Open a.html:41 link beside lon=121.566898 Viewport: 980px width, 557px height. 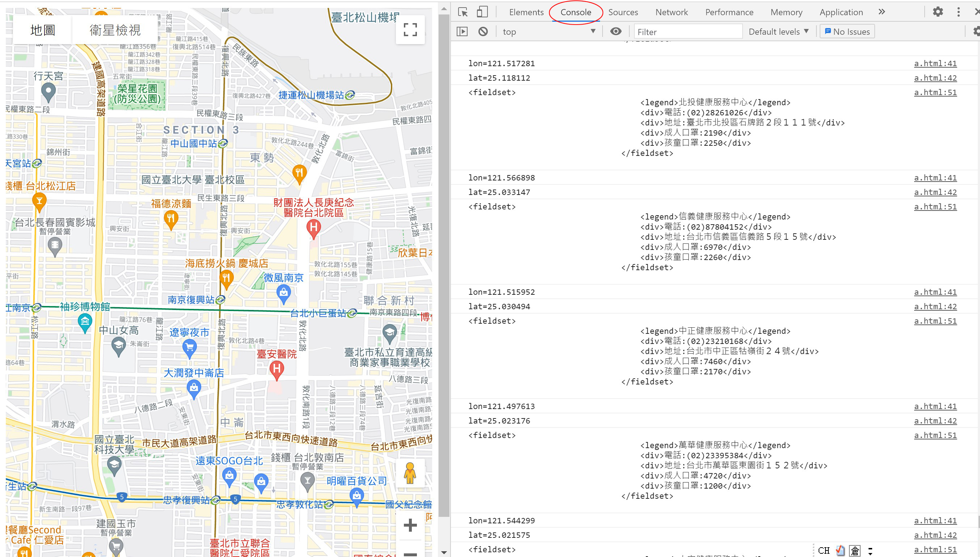pyautogui.click(x=935, y=178)
